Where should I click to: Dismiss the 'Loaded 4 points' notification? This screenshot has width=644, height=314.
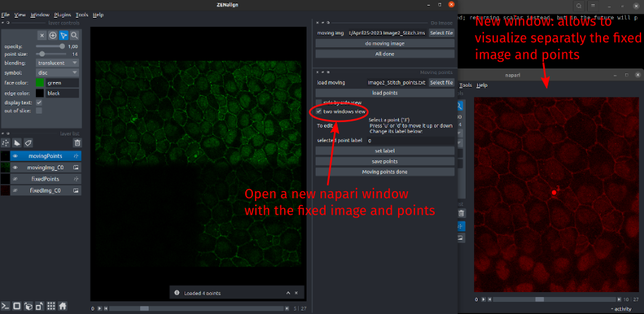pyautogui.click(x=296, y=293)
